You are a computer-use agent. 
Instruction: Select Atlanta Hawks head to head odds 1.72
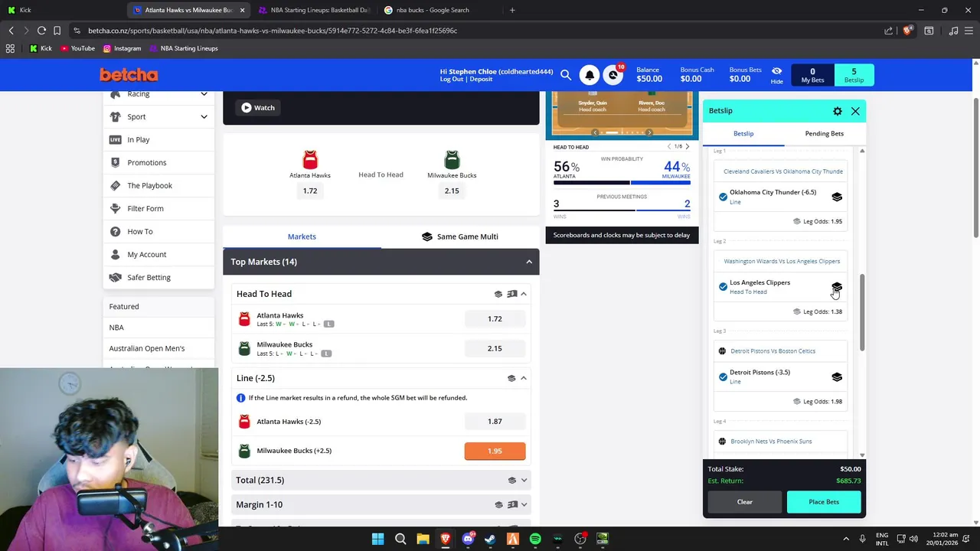[x=495, y=319]
